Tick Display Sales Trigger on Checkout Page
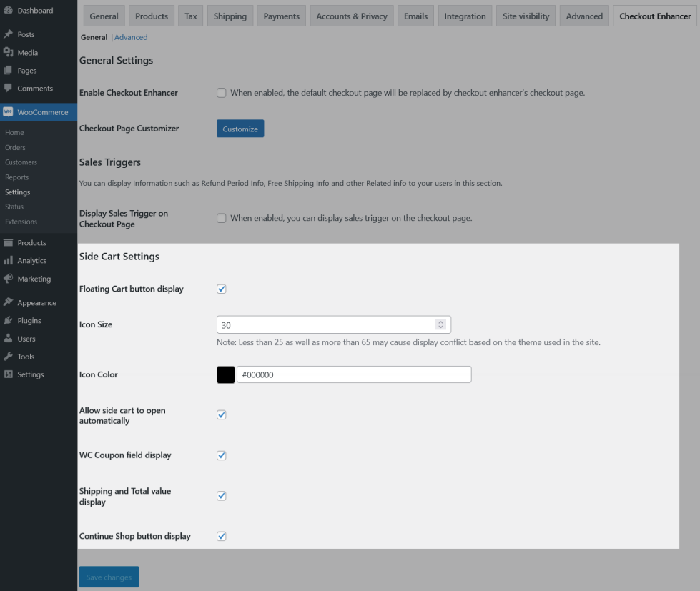700x591 pixels. tap(222, 218)
